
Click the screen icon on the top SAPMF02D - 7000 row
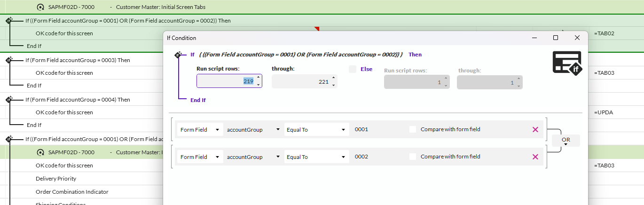pyautogui.click(x=40, y=7)
